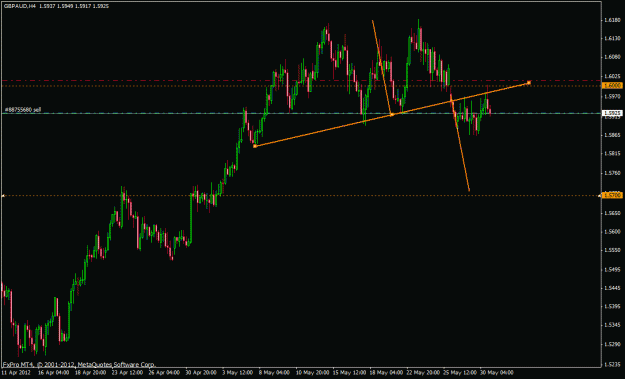Click the 1.5395 price scale label

[x=612, y=307]
